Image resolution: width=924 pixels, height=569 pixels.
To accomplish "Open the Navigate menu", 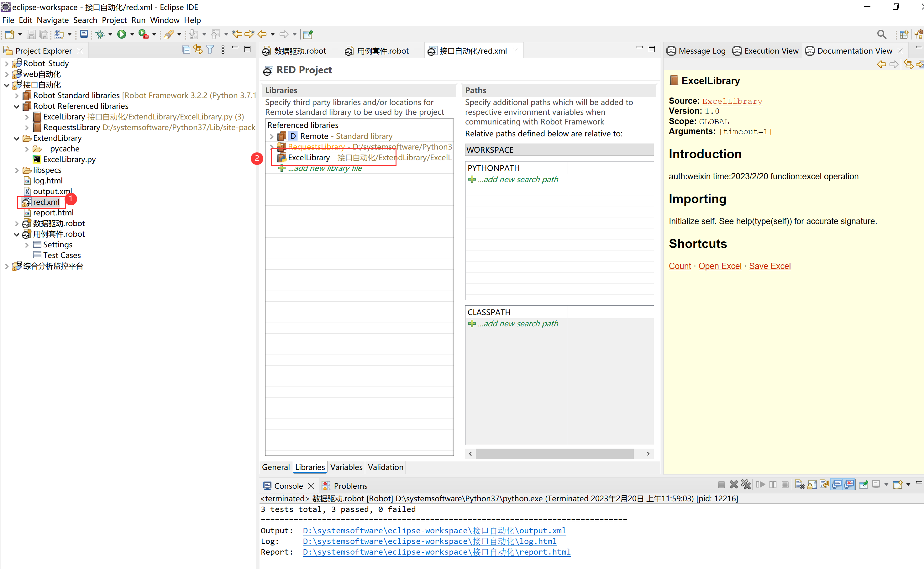I will pos(53,20).
